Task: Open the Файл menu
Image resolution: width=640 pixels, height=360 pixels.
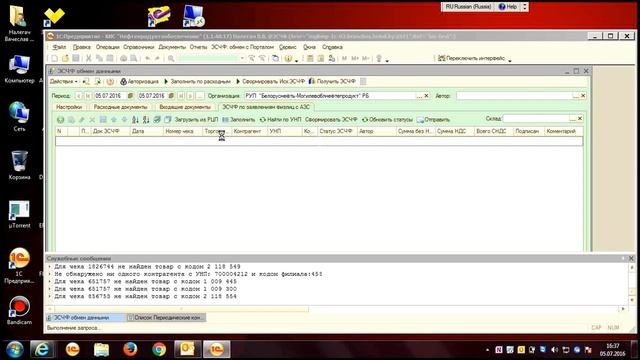Action: (x=59, y=47)
